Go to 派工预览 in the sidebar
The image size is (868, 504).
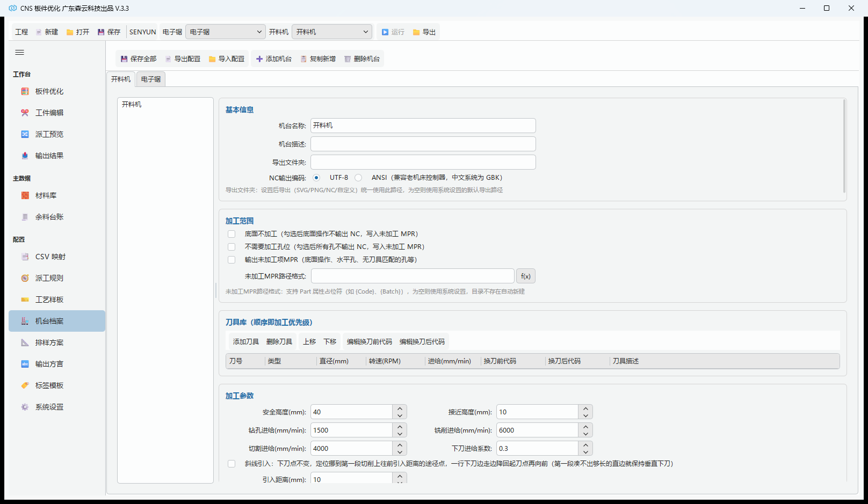(x=57, y=134)
